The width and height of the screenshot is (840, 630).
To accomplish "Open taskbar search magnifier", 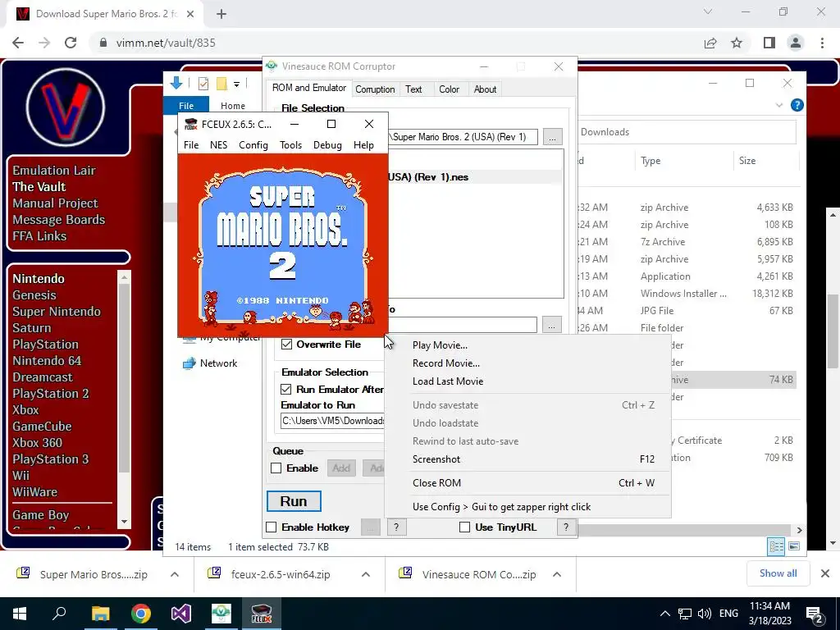I will (59, 614).
